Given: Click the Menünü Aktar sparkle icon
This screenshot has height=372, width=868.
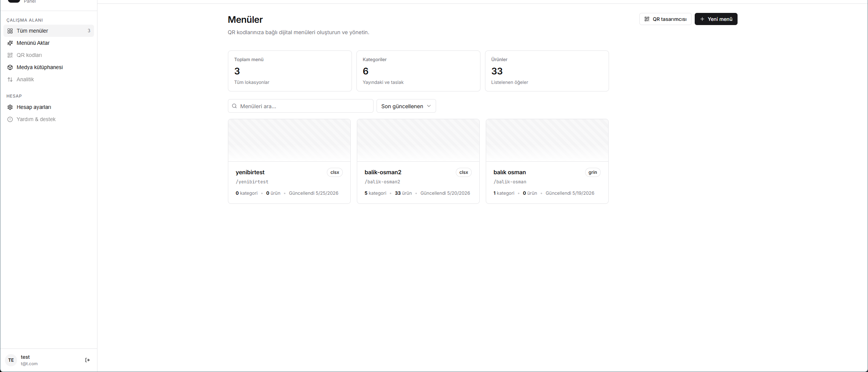Looking at the screenshot, I should [x=10, y=43].
